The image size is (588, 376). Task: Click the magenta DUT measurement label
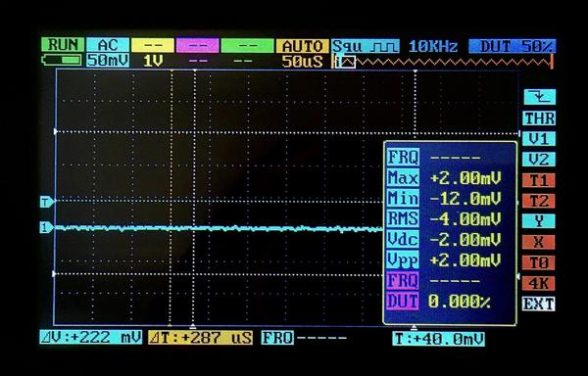[x=403, y=302]
